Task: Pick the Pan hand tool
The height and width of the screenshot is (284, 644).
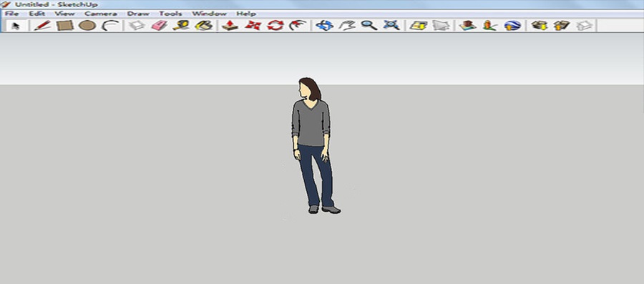Action: coord(347,26)
